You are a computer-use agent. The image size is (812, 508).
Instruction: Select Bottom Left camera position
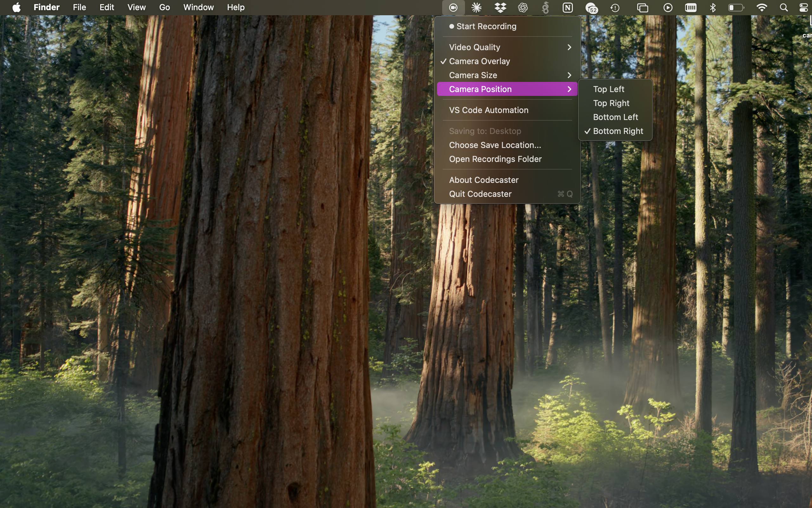(x=615, y=117)
